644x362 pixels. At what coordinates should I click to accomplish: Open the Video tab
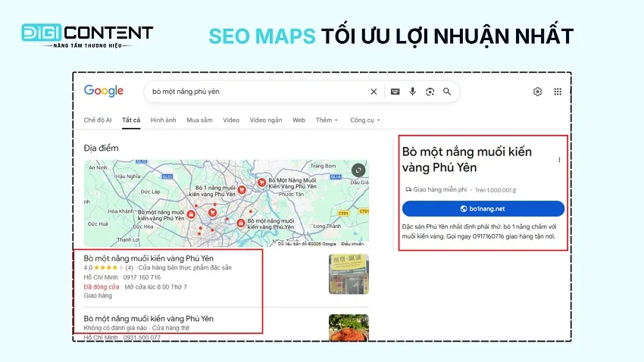point(231,120)
